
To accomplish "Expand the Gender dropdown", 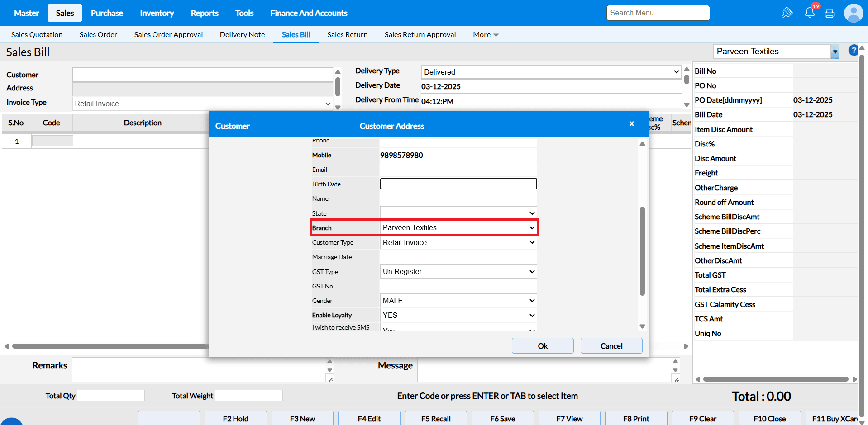I will point(458,301).
